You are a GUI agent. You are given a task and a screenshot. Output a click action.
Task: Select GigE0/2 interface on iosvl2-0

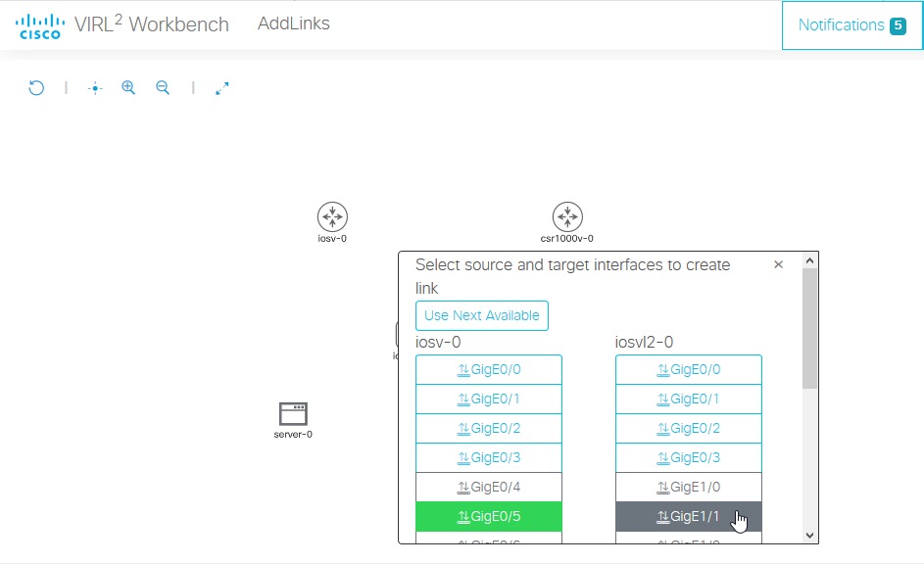coord(688,428)
